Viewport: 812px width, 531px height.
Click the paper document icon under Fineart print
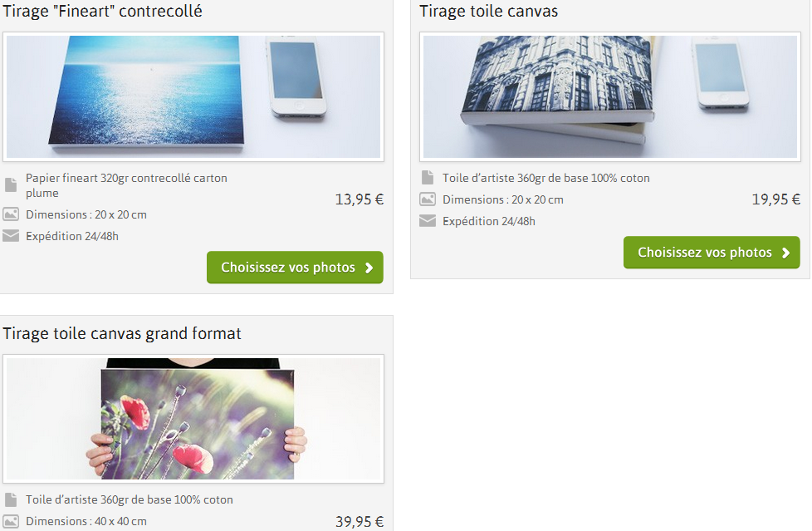point(11,184)
